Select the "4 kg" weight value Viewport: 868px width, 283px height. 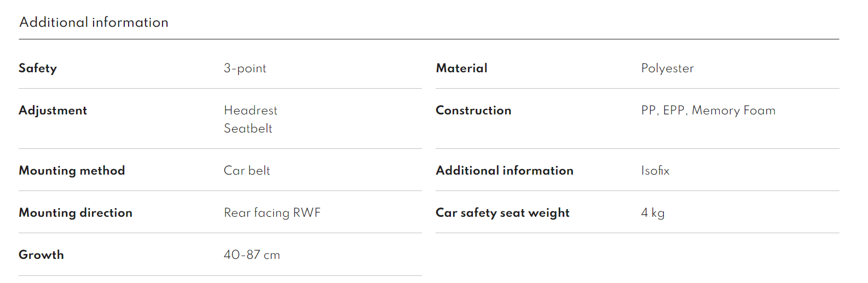tap(653, 213)
